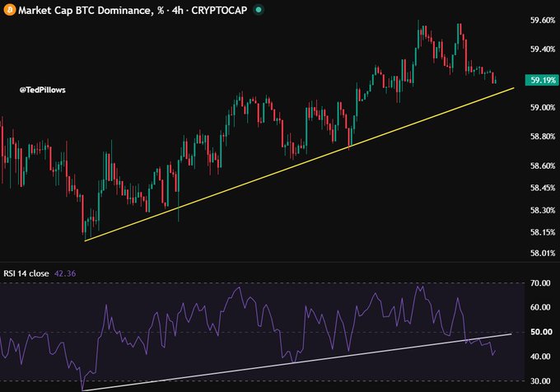This screenshot has width=560, height=392.
Task: Select the white trendline in the RSI pane
Action: pyautogui.click(x=297, y=362)
